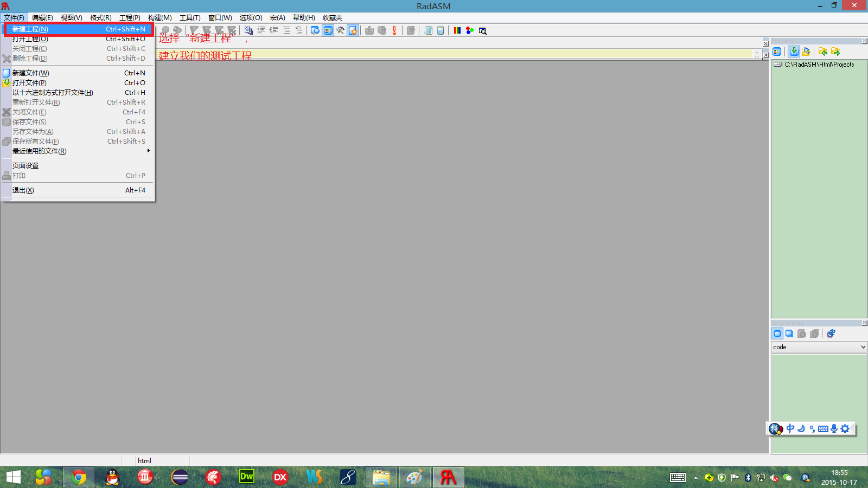This screenshot has width=868, height=488.
Task: Toggle IME Chinese mode 中 icon
Action: pos(790,429)
